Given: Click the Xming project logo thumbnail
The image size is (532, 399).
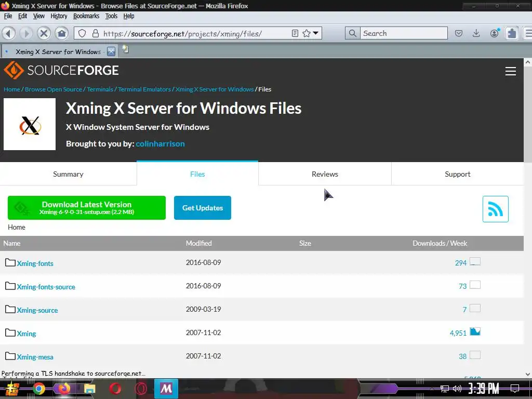Looking at the screenshot, I should (30, 124).
